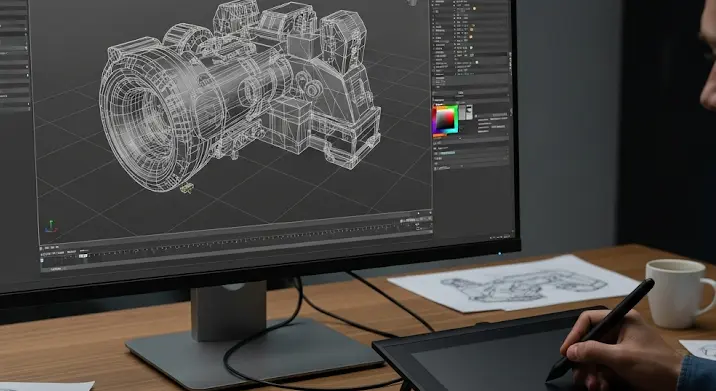This screenshot has height=391, width=716.
Task: Click the white-highlighted current frame field at the timeline's left end
Action: [42, 260]
